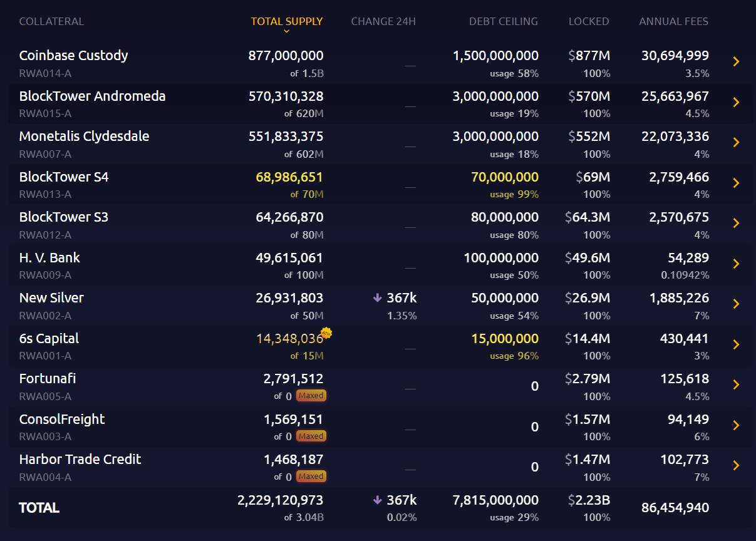Image resolution: width=756 pixels, height=541 pixels.
Task: Sort by Locked column header
Action: pyautogui.click(x=589, y=21)
